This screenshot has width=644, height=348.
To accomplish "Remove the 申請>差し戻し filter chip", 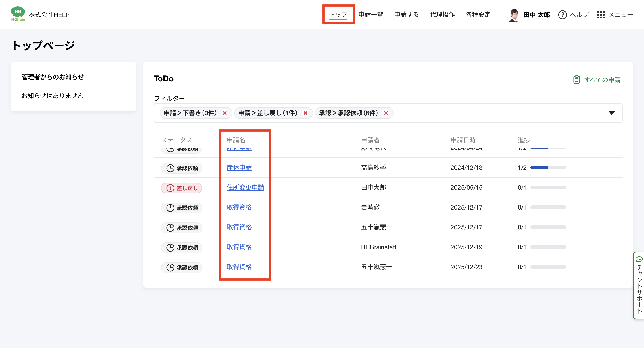I will tap(305, 113).
